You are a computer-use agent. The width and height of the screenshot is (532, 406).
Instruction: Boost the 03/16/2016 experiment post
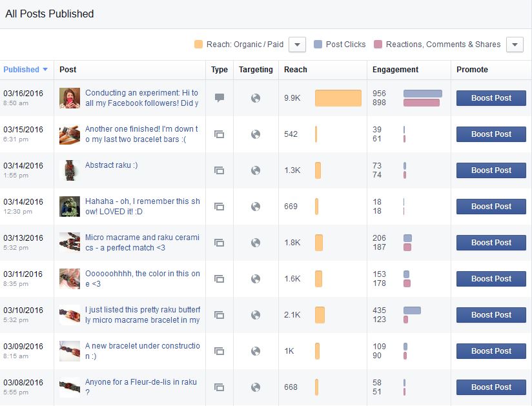[491, 98]
